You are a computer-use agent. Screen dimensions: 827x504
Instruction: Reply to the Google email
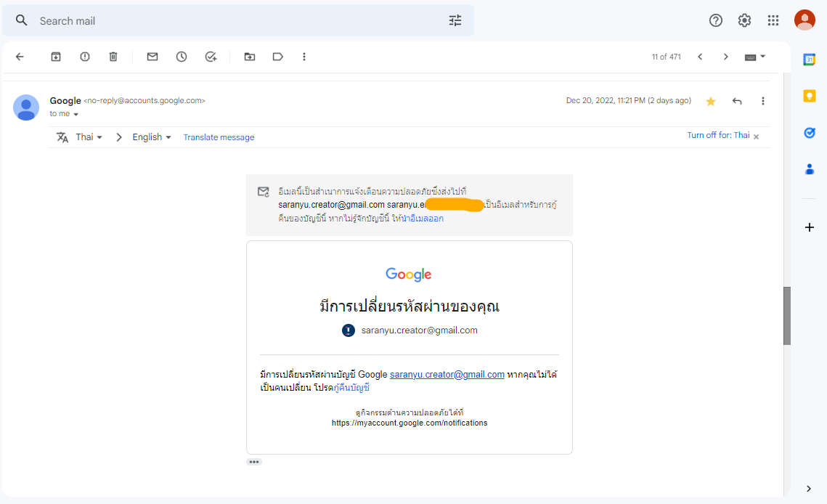[738, 101]
